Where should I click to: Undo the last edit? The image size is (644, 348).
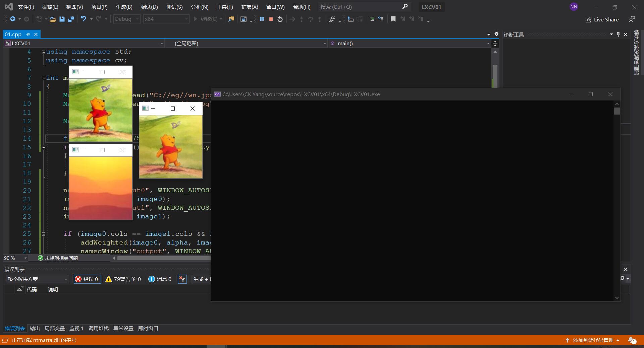click(x=84, y=19)
